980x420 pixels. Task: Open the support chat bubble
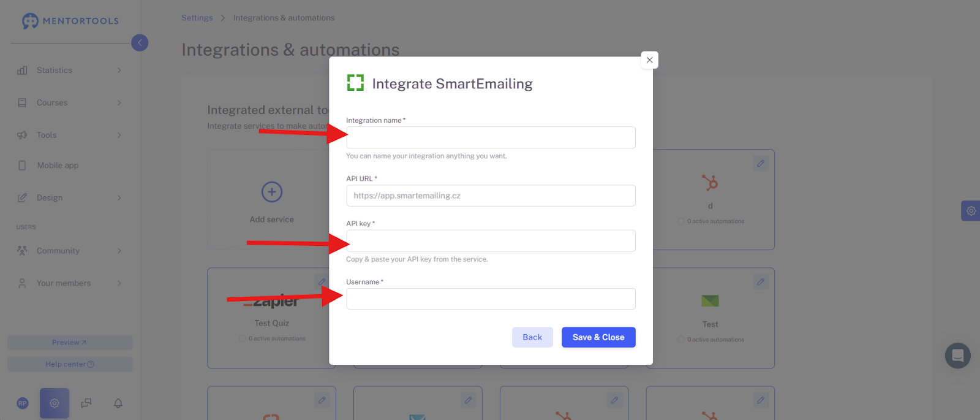click(x=957, y=355)
